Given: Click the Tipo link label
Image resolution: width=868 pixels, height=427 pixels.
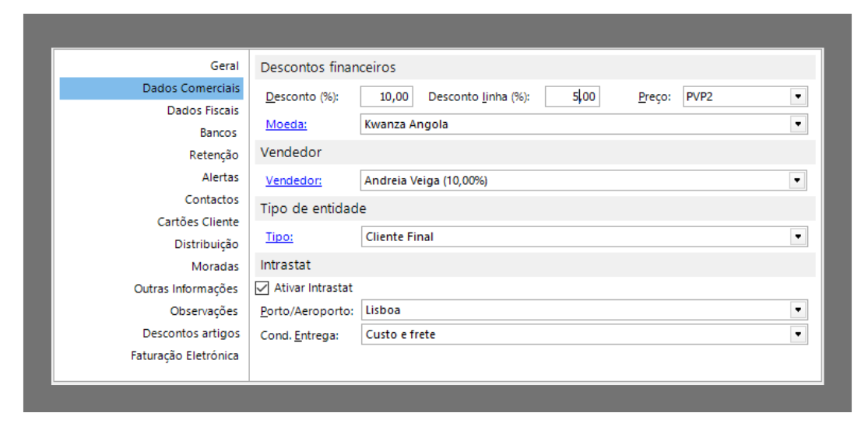Looking at the screenshot, I should tap(279, 237).
